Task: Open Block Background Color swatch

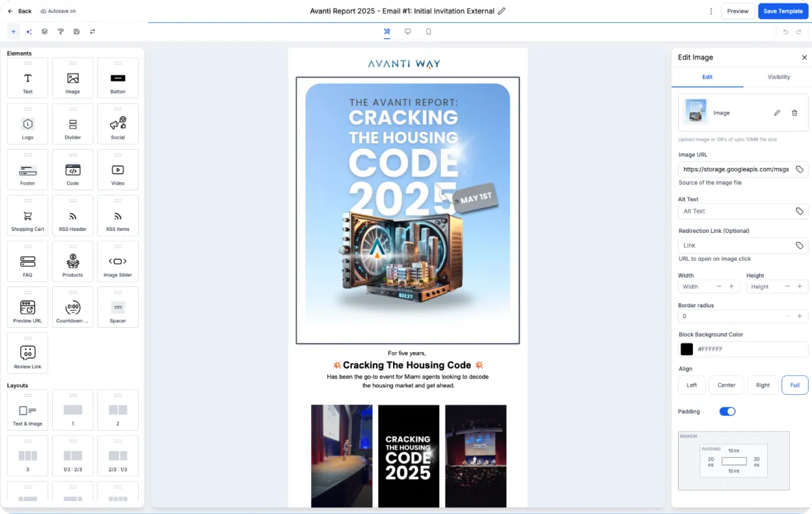Action: [687, 349]
